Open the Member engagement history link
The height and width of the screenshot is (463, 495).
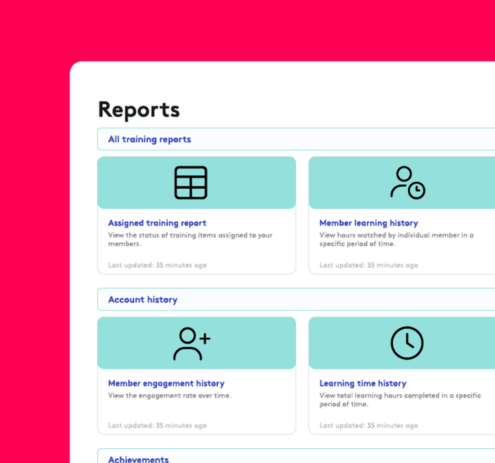click(166, 383)
